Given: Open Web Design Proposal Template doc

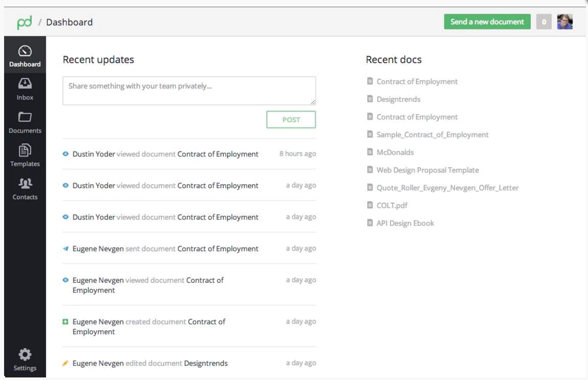Looking at the screenshot, I should point(427,170).
